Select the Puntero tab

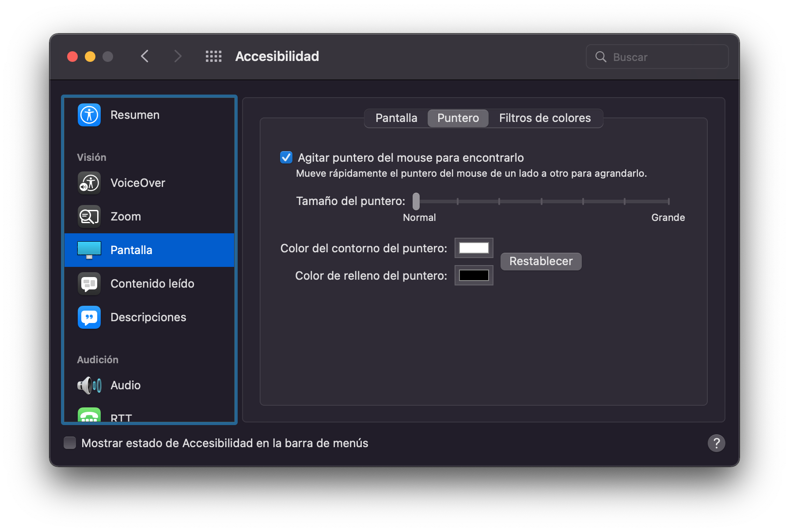point(458,118)
